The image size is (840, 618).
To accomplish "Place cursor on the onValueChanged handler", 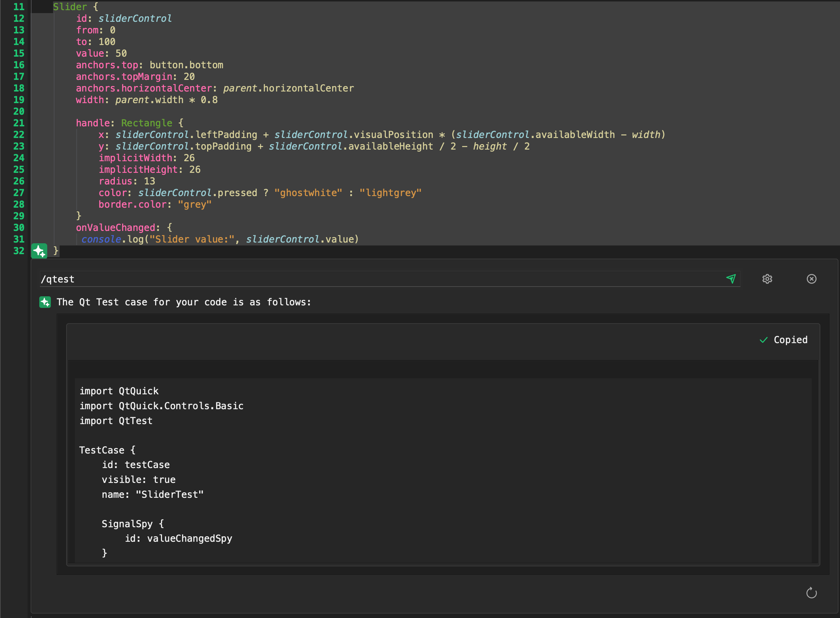I will 116,227.
